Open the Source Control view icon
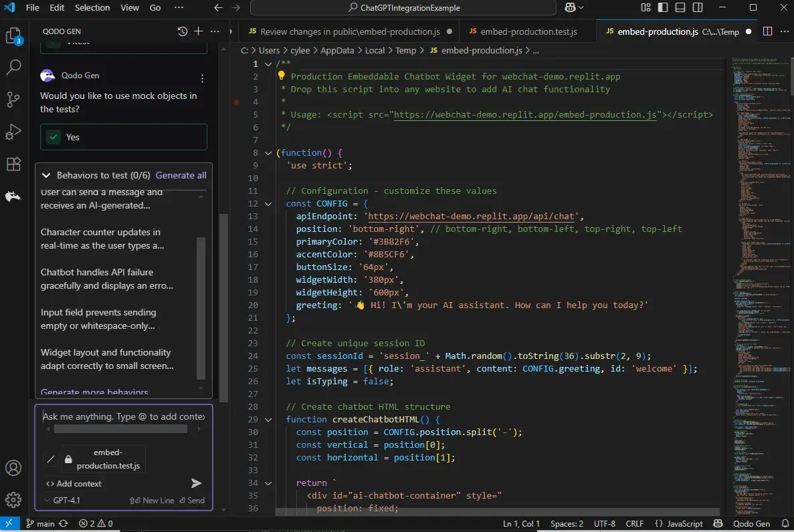 click(14, 100)
